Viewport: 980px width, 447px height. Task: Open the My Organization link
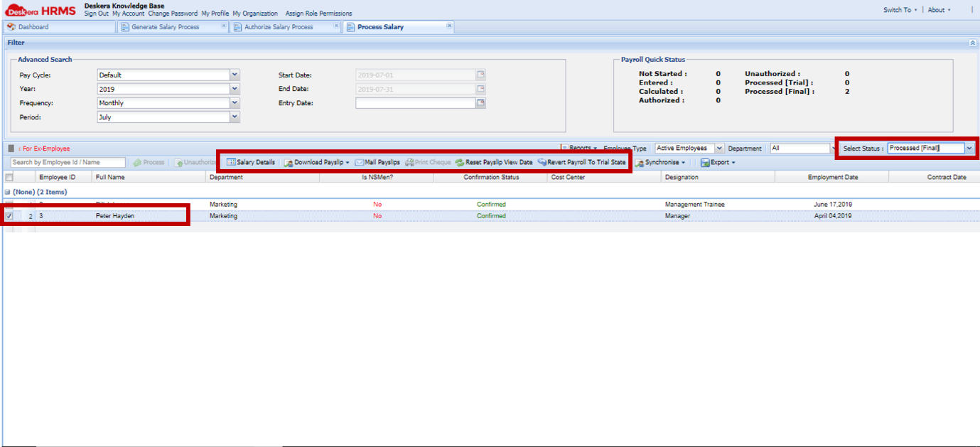click(255, 14)
